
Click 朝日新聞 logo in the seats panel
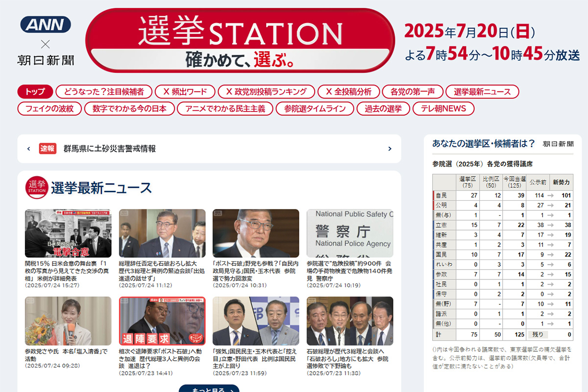[558, 144]
